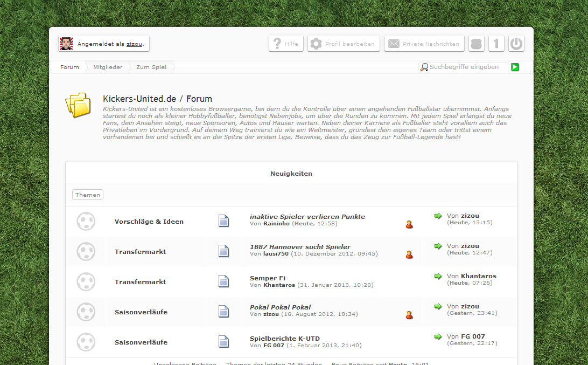Open author lausi750's profile
Viewport: 588px width, 365px height.
coord(276,254)
